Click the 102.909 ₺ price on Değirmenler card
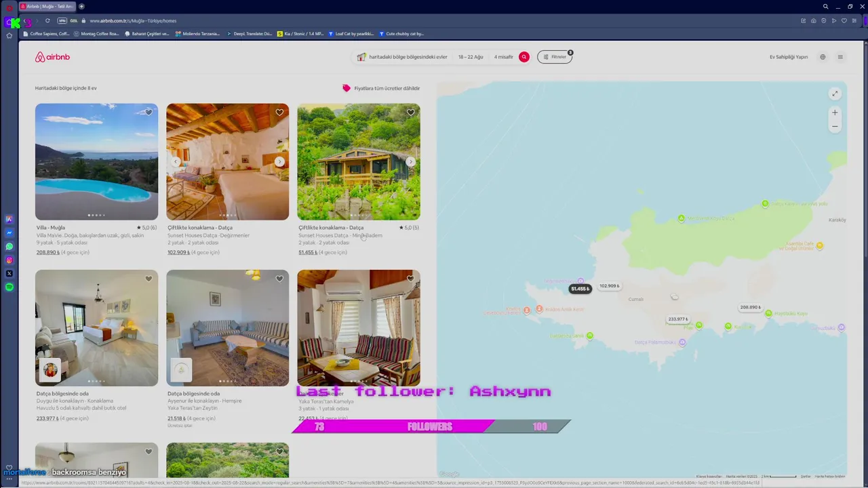 (179, 252)
